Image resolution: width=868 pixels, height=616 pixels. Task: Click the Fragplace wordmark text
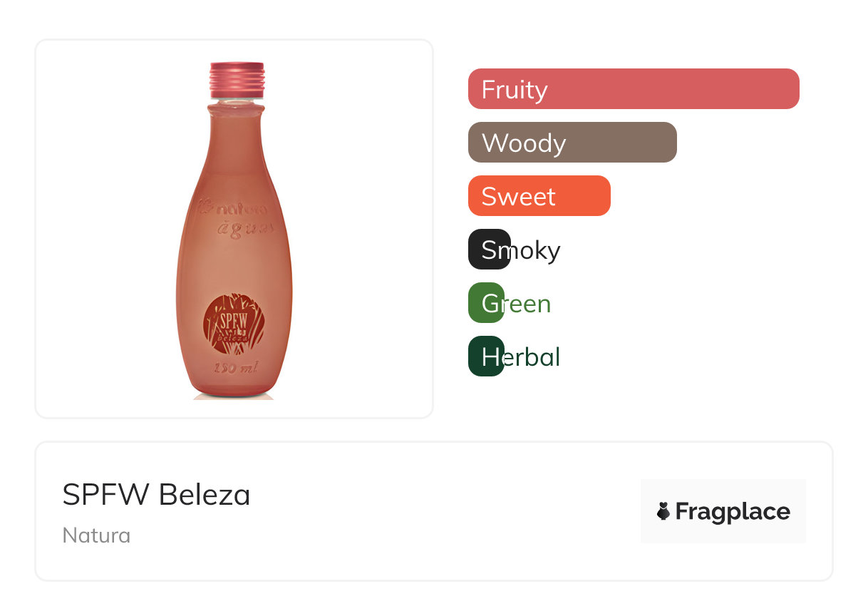click(x=733, y=511)
